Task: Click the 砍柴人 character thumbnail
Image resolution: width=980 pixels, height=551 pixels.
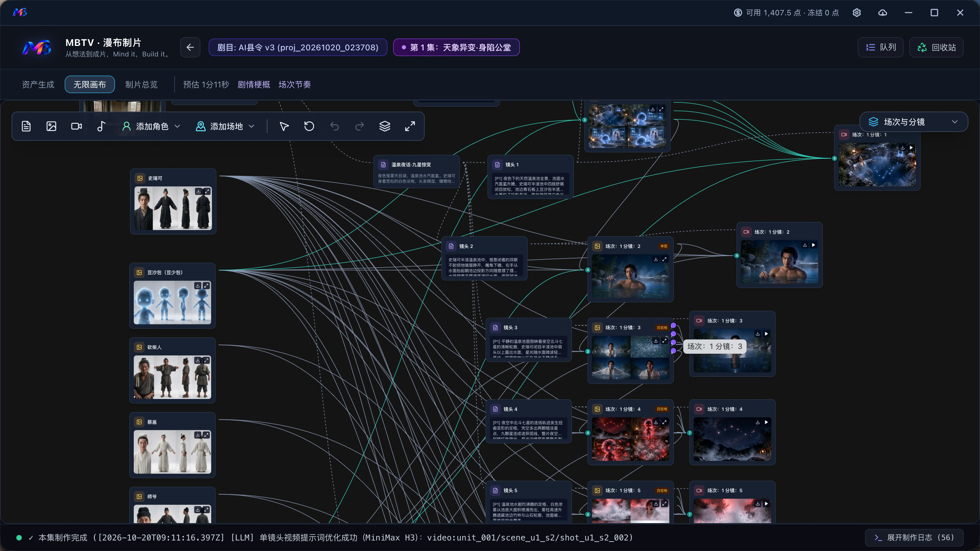Action: coord(172,377)
